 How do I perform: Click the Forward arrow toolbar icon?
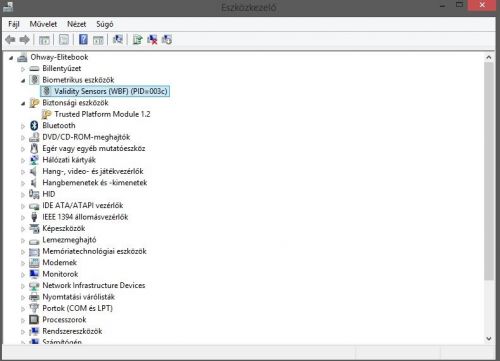(x=25, y=40)
